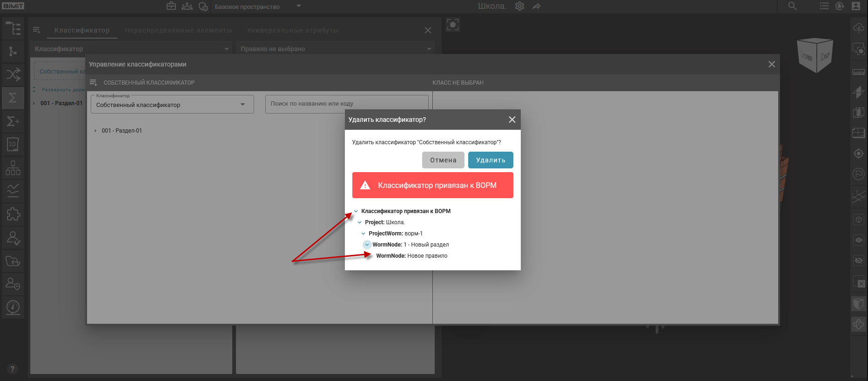This screenshot has width=868, height=381.
Task: Toggle the show elements eye icon
Action: (x=858, y=240)
